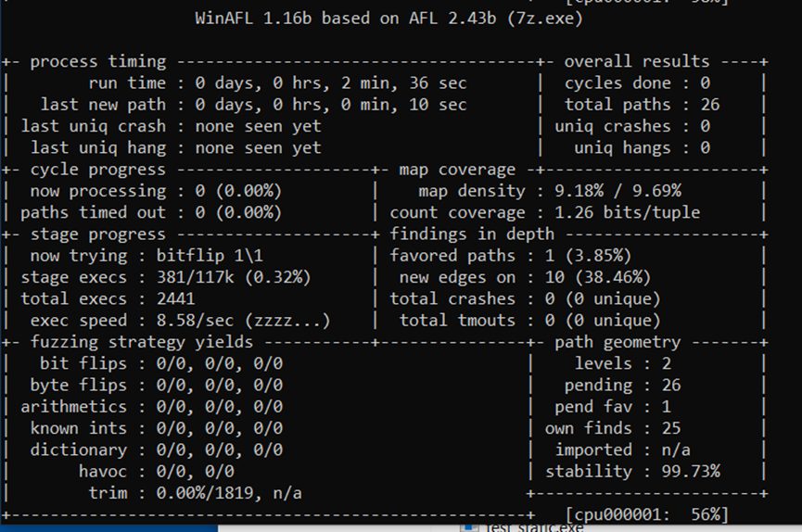Click the total paths value 26

710,105
